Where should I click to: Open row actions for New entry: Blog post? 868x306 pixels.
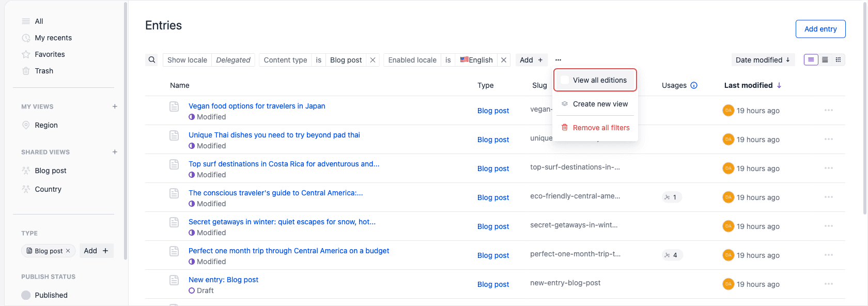[829, 284]
